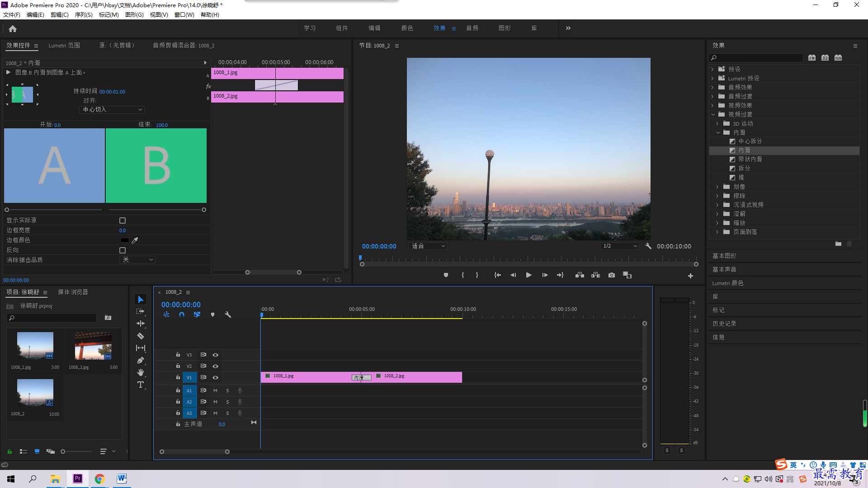Switch to the 媒体浏览器 tab
Viewport: 868px width, 488px height.
point(73,292)
